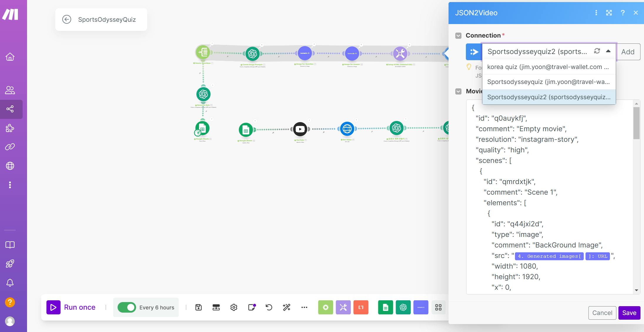644x332 pixels.
Task: Toggle the Connection field checkbox
Action: [458, 36]
